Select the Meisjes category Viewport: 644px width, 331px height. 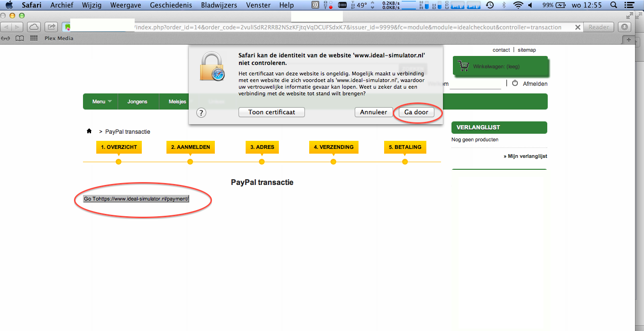click(177, 101)
